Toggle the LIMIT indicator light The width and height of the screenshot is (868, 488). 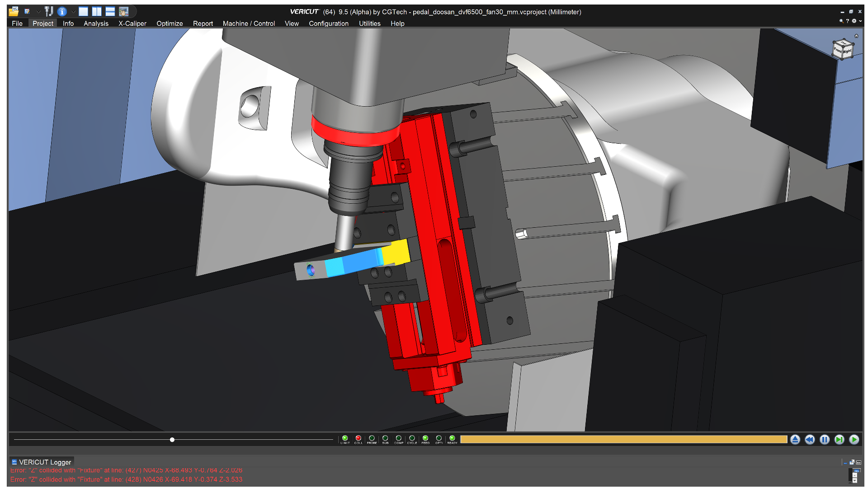(345, 438)
